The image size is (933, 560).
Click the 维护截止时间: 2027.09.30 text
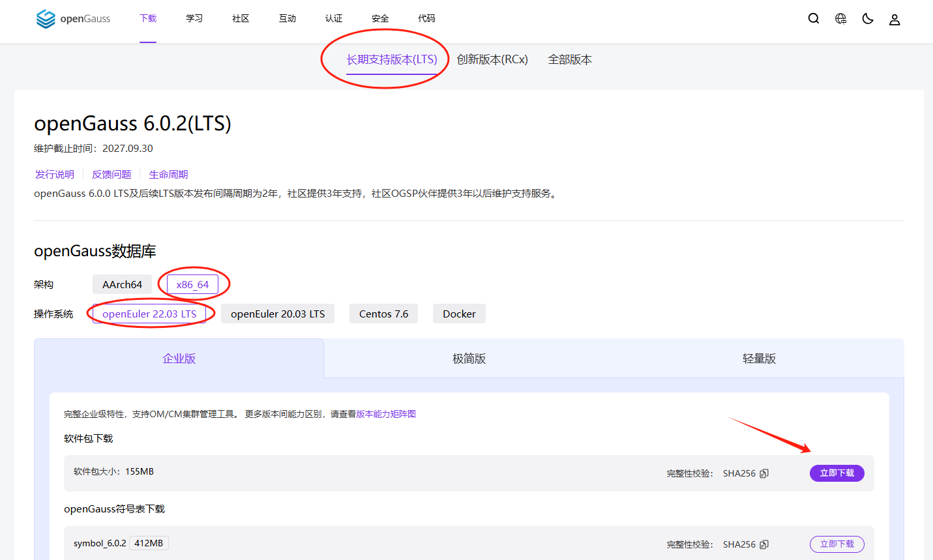[x=93, y=148]
